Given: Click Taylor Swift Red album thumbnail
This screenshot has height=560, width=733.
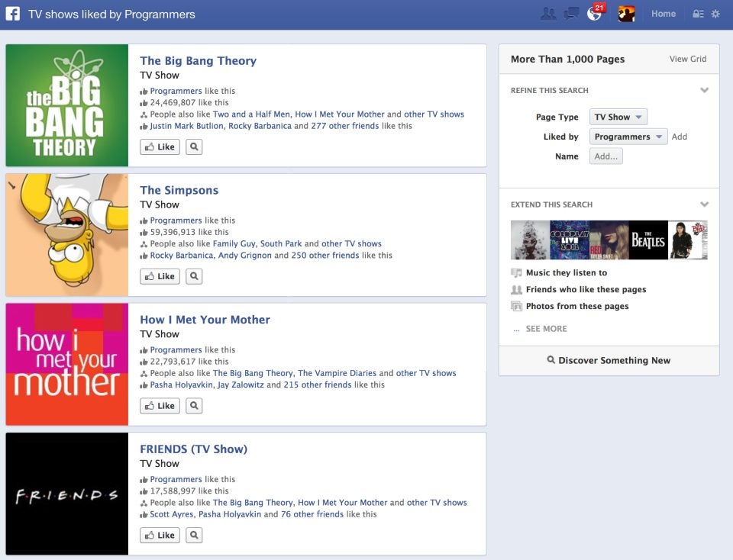Looking at the screenshot, I should point(609,240).
